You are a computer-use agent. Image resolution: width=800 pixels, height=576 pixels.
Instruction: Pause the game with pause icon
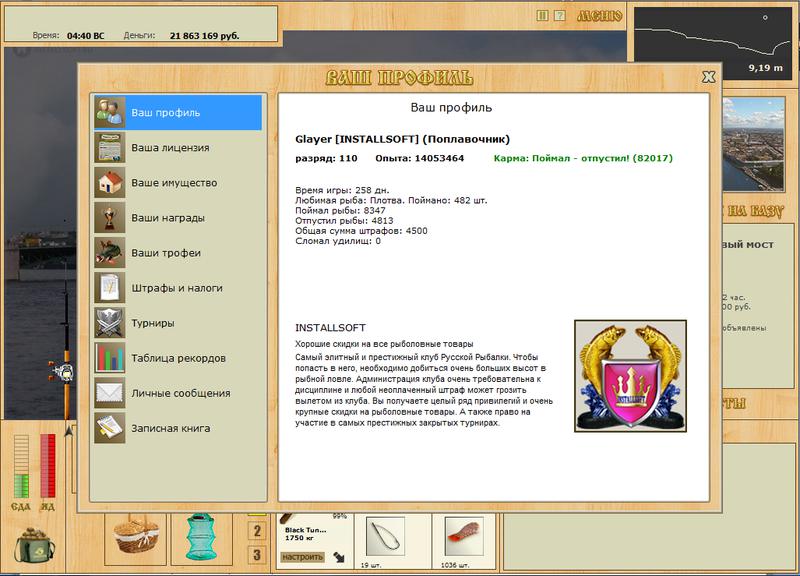542,16
